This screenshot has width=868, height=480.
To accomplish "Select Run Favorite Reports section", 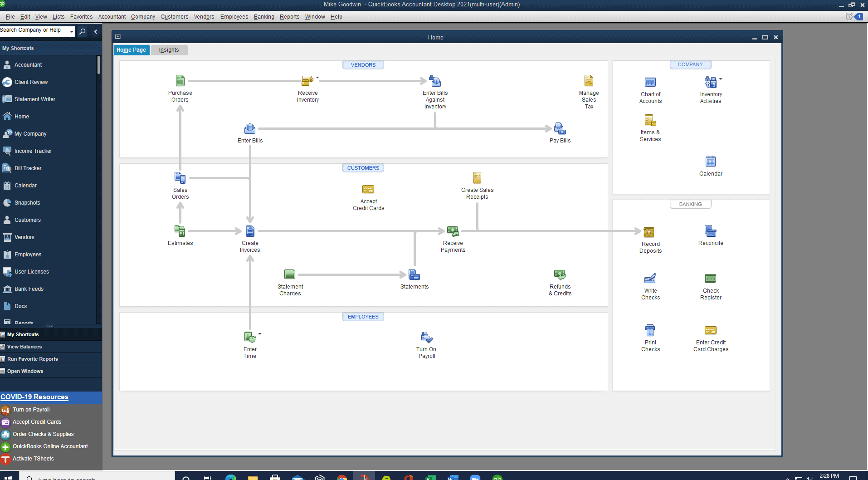I will click(51, 359).
